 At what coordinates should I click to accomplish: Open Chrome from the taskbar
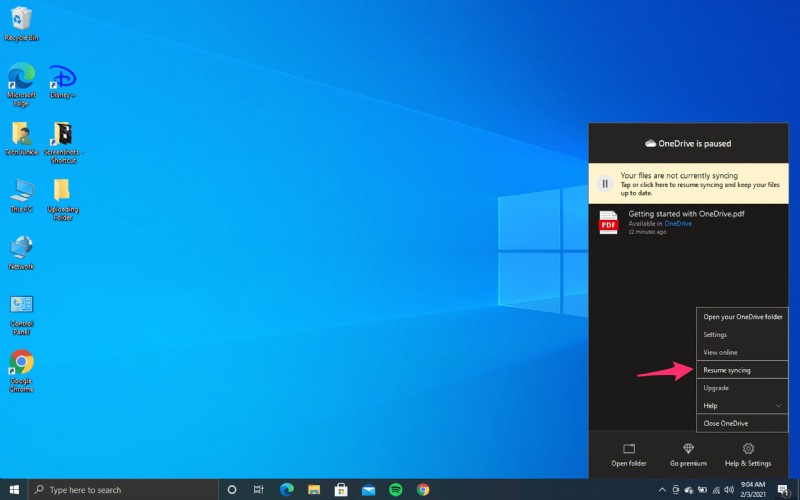(x=422, y=490)
